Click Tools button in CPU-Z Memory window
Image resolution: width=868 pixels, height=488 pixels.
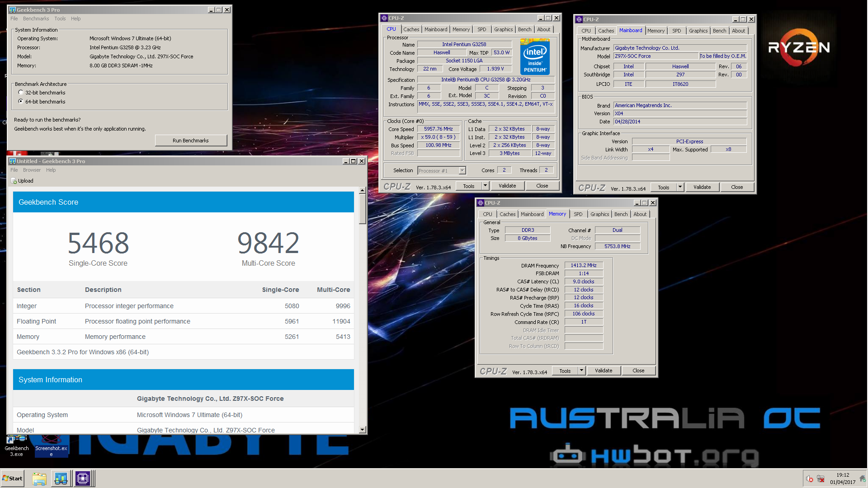point(565,371)
